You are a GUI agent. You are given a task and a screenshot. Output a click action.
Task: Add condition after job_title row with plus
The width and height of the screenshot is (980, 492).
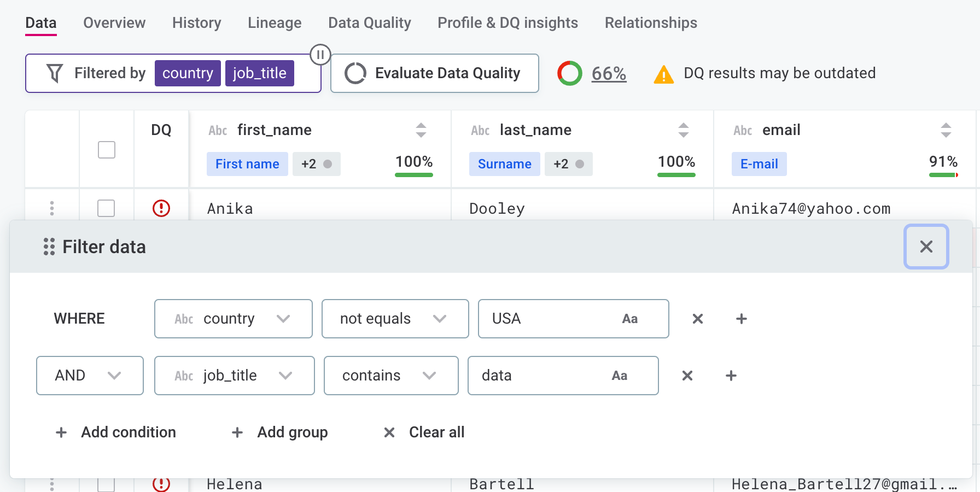coord(731,376)
